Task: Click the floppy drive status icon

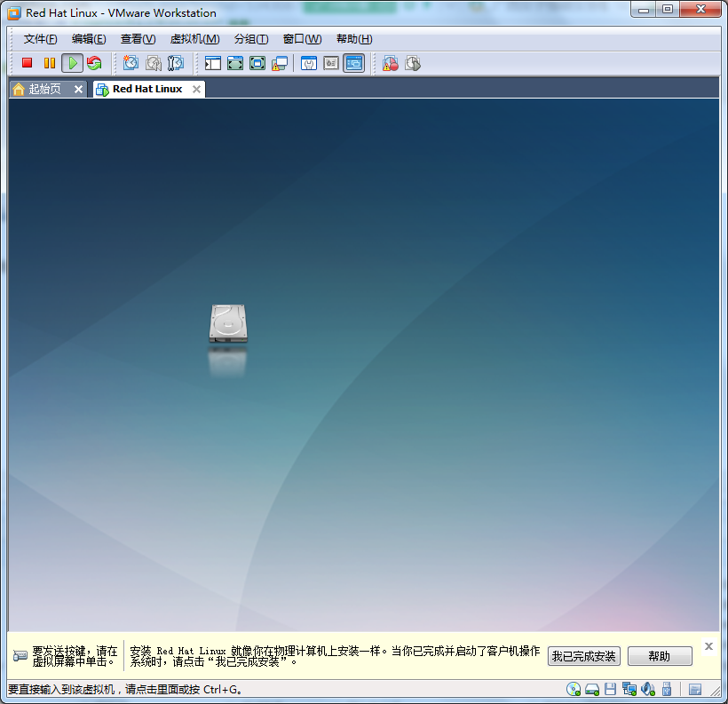Action: (610, 689)
